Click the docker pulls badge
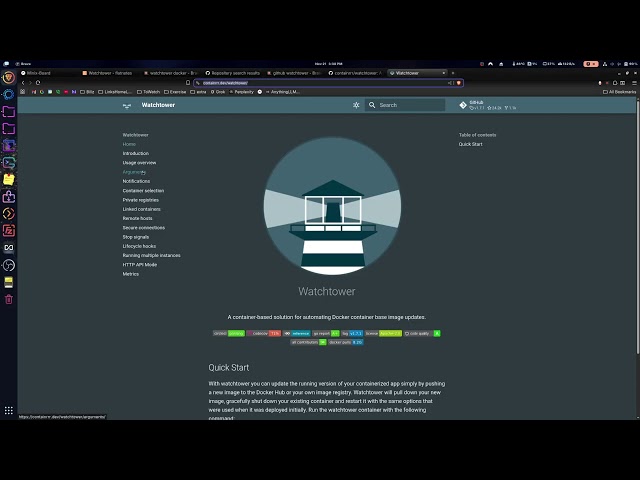Image resolution: width=640 pixels, height=480 pixels. 346,342
